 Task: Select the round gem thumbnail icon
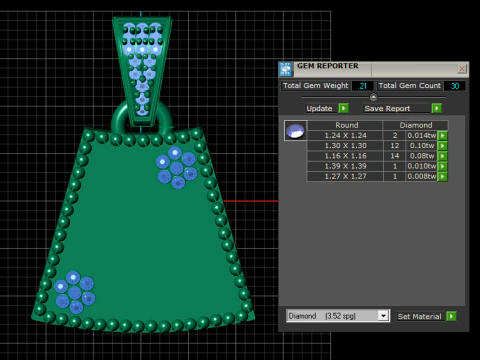(x=295, y=131)
